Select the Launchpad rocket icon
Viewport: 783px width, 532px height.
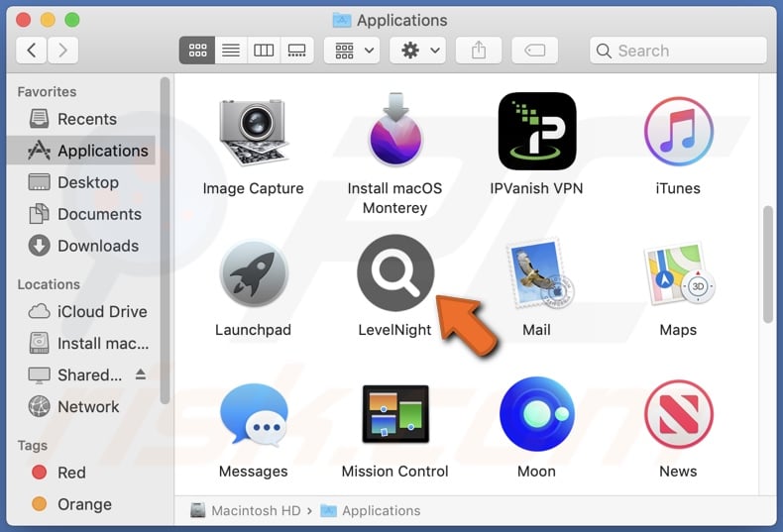pos(254,273)
